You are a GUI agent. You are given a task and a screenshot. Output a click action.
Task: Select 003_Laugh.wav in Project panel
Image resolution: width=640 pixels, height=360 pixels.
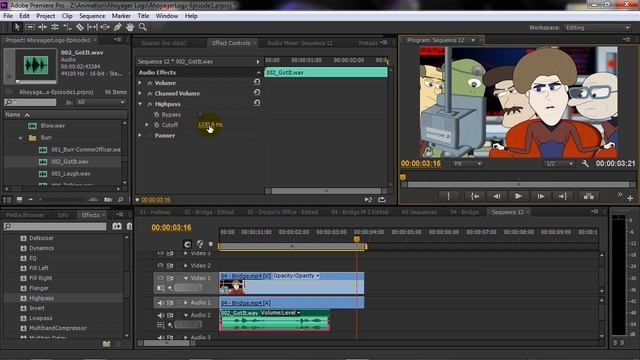point(71,173)
